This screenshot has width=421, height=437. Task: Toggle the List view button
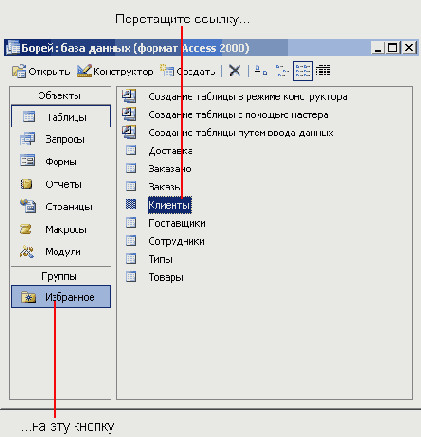coord(303,71)
